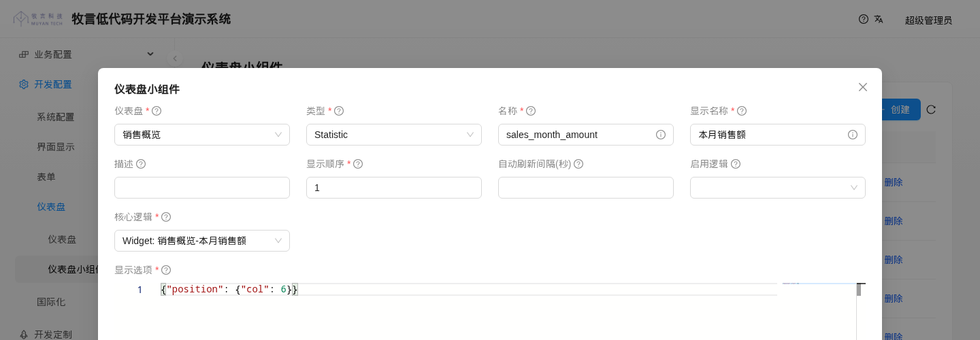Show help tooltip for 类型 field
Image resolution: width=980 pixels, height=340 pixels.
pyautogui.click(x=339, y=111)
